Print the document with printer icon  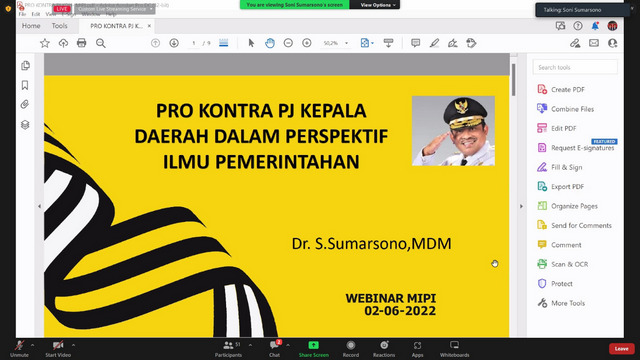82,43
